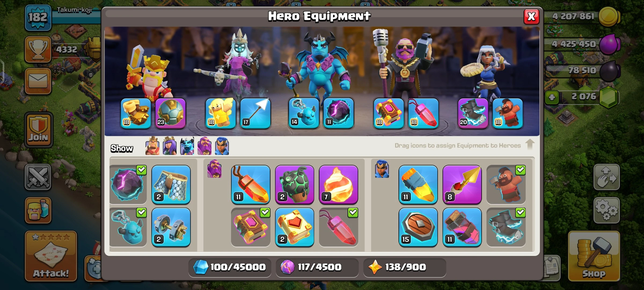
Task: Toggle the Archer Queen filter portrait
Action: [x=170, y=146]
